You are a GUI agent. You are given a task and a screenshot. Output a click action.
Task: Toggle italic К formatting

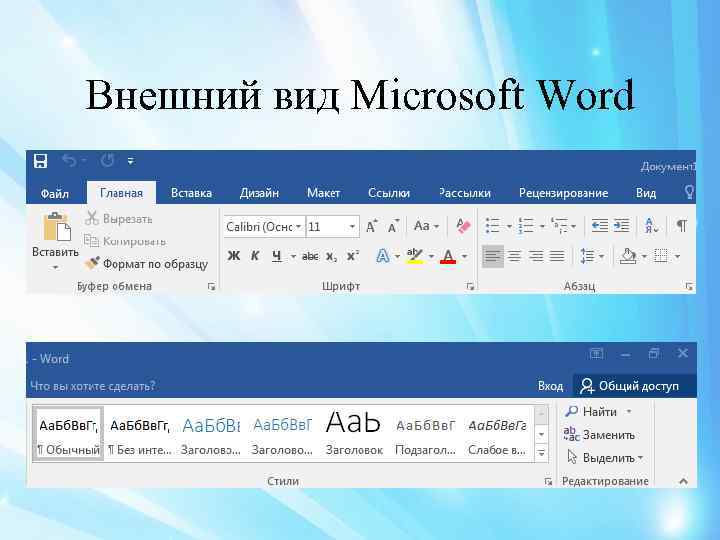click(x=255, y=256)
